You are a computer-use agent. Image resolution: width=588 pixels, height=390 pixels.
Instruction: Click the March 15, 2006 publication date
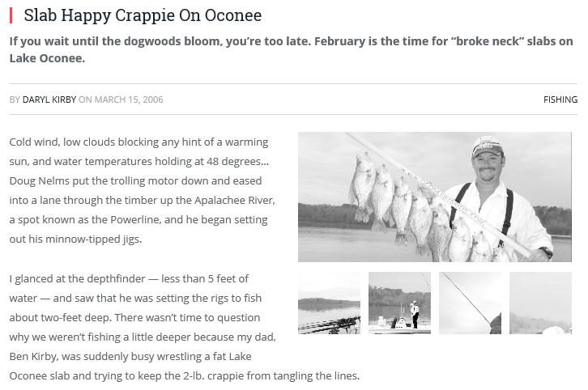129,100
